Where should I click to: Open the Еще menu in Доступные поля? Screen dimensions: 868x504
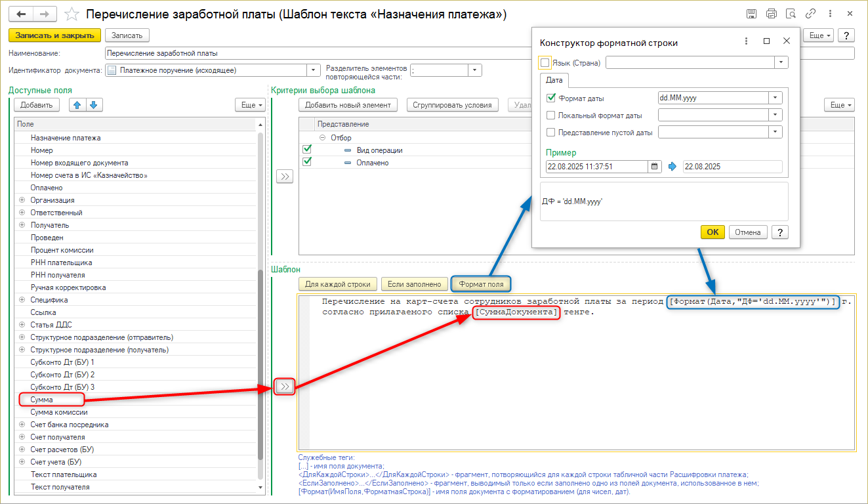pyautogui.click(x=250, y=105)
